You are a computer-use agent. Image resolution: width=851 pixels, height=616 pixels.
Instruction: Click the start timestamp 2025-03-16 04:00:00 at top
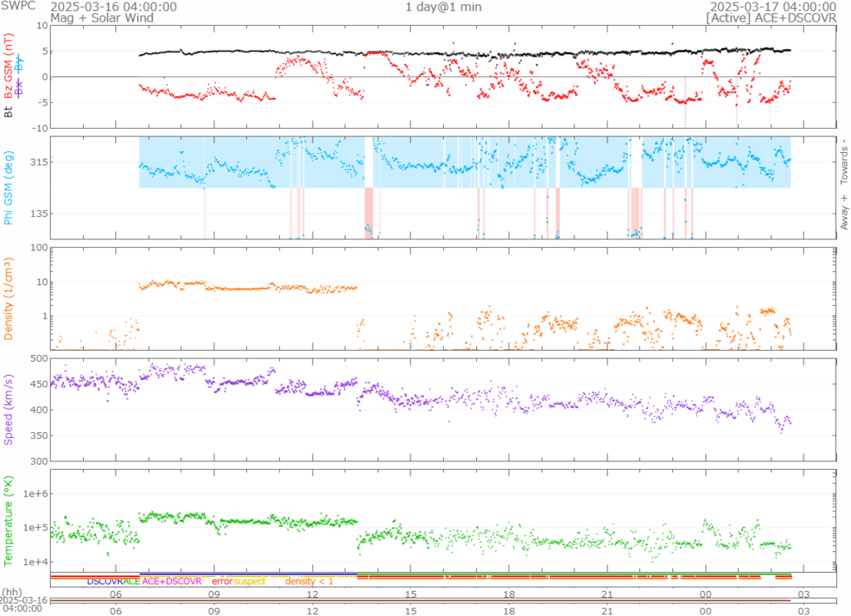click(114, 7)
